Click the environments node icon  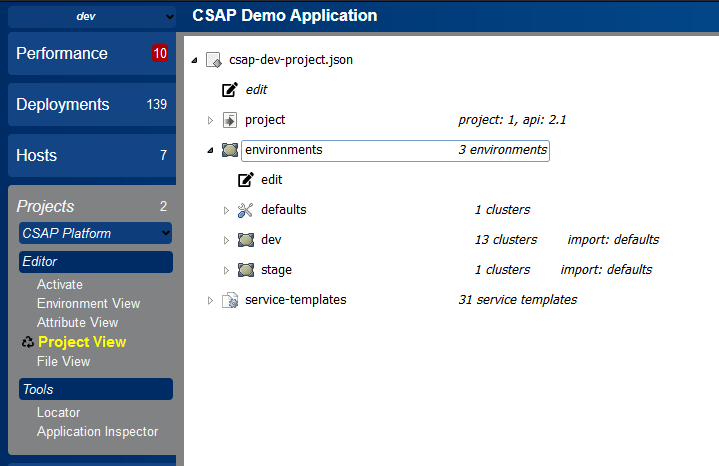(230, 150)
